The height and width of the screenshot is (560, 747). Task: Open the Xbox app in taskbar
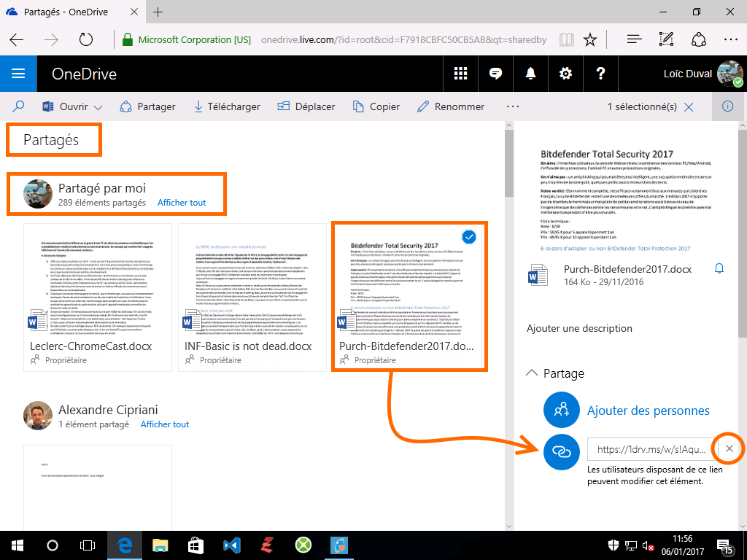tap(303, 545)
